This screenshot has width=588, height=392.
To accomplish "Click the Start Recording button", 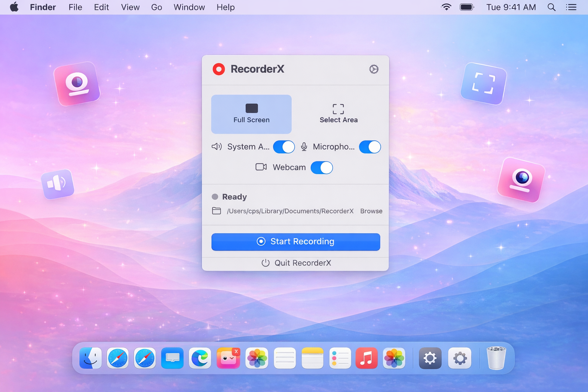I will tap(296, 242).
